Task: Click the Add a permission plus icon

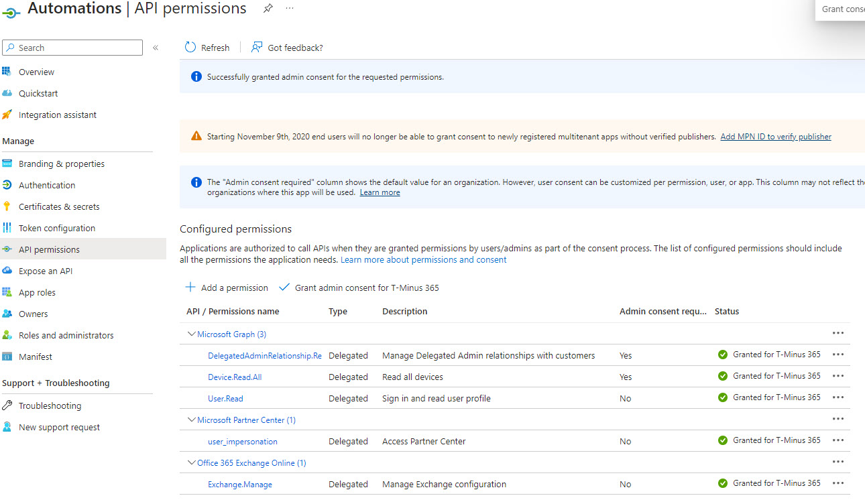Action: tap(190, 288)
